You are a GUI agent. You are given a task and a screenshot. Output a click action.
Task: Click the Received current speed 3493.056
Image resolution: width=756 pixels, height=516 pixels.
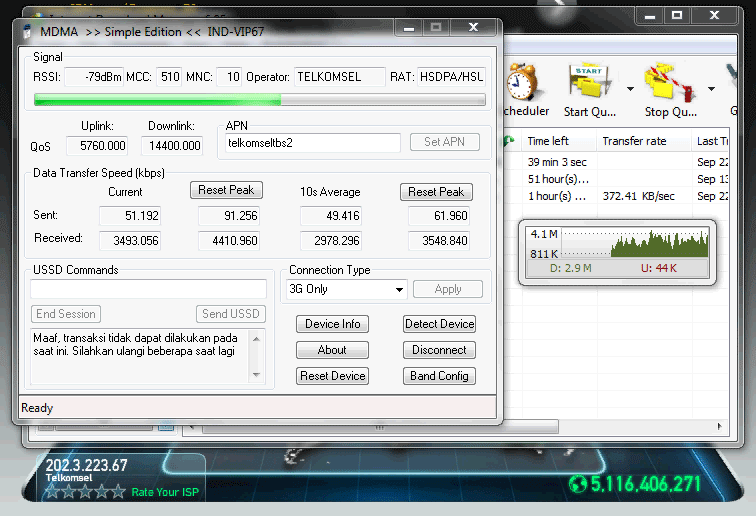130,241
